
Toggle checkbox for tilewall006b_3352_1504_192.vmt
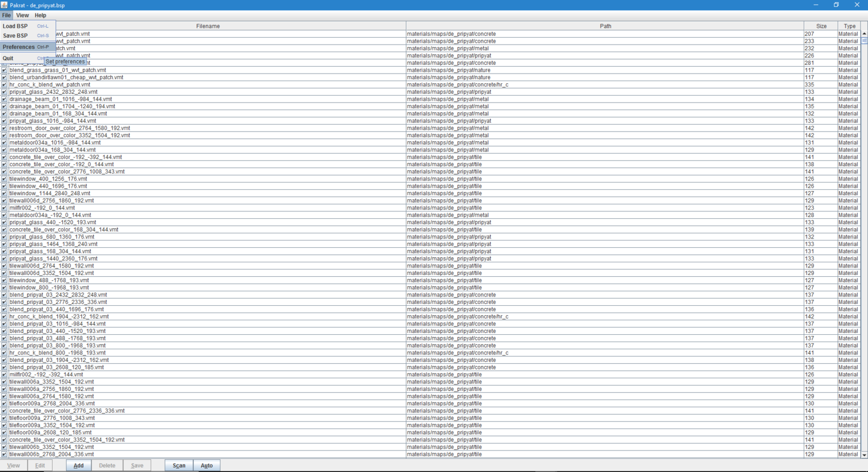pyautogui.click(x=4, y=447)
